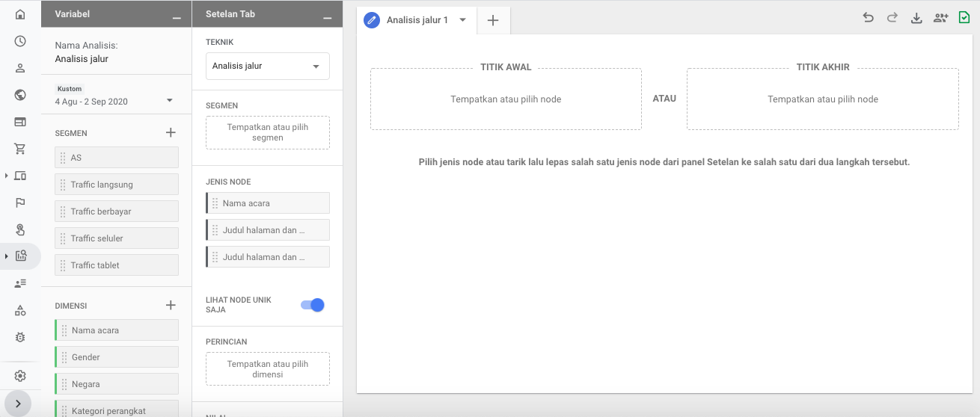Viewport: 980px width, 417px height.
Task: Choose the second Judul halaman dan node type
Action: click(x=268, y=257)
